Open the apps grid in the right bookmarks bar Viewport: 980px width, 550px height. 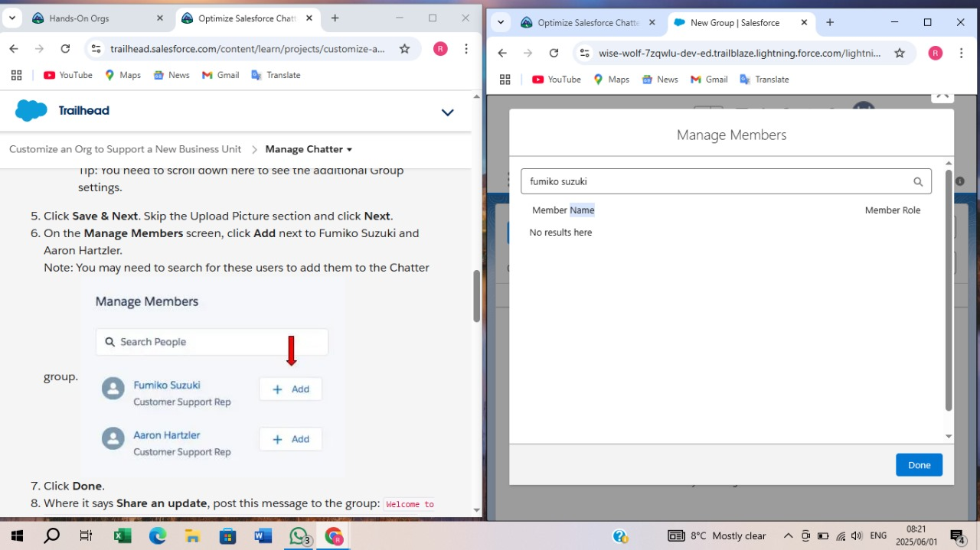pos(505,79)
